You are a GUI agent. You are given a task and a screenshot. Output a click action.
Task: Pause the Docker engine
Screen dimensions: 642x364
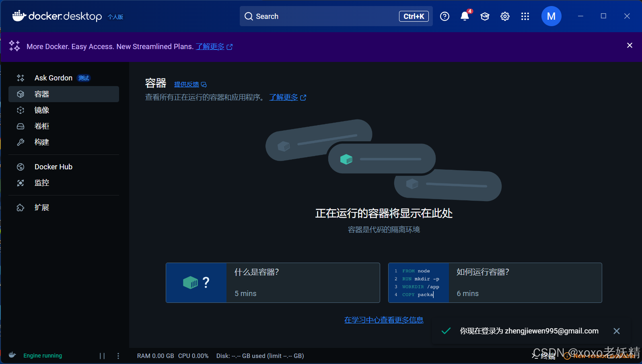coord(102,356)
